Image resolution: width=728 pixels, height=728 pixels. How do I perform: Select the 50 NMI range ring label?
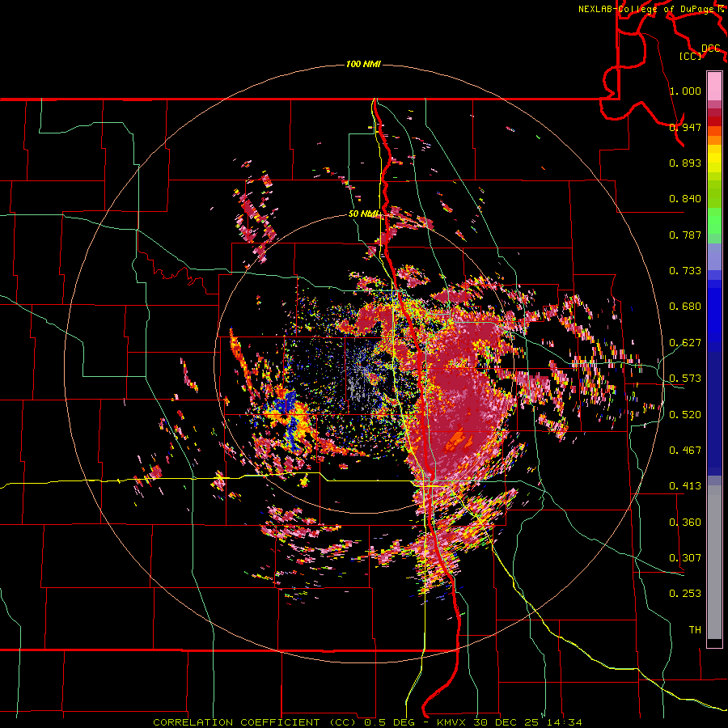[x=364, y=214]
